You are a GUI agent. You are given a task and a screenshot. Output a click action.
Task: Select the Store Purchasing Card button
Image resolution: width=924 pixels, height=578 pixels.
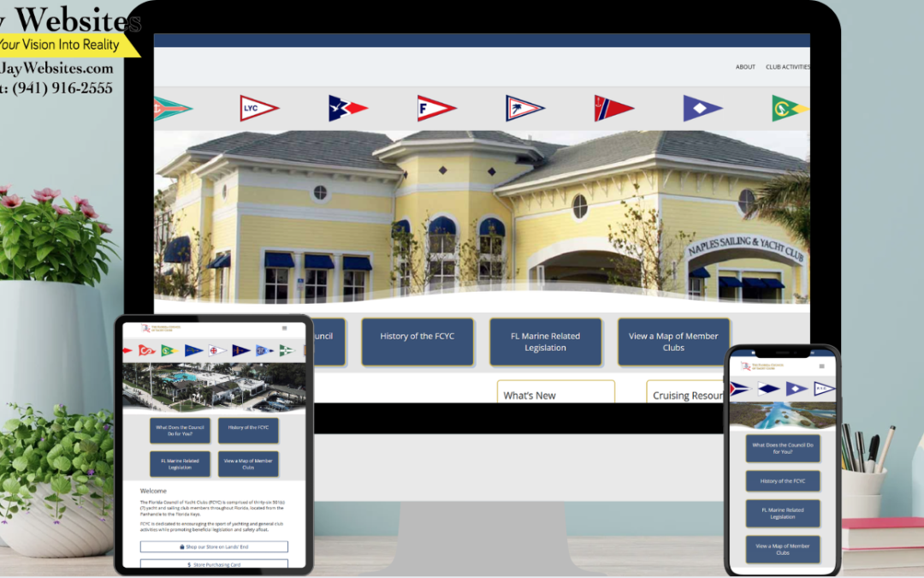[214, 564]
